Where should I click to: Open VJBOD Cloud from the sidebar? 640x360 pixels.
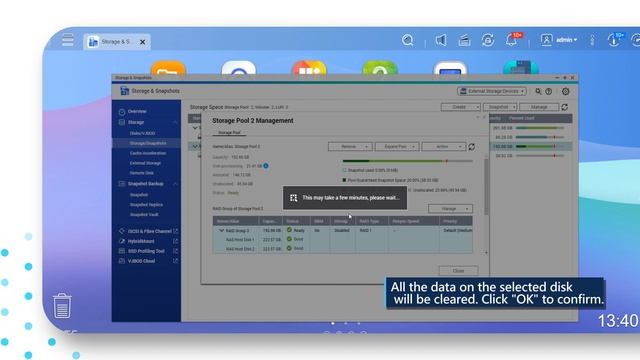pyautogui.click(x=141, y=261)
